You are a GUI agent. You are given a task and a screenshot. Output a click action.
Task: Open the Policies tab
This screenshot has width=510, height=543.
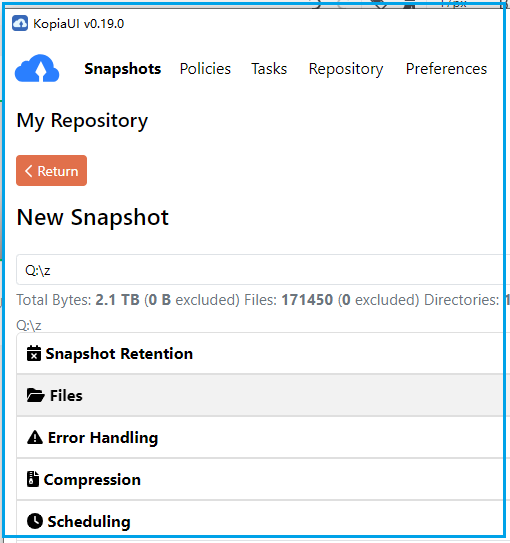click(x=205, y=69)
